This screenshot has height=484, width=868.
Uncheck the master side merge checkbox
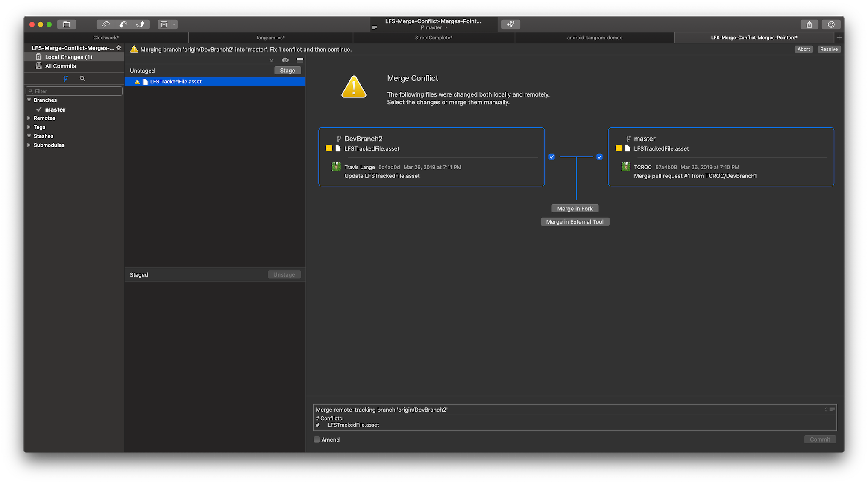599,156
